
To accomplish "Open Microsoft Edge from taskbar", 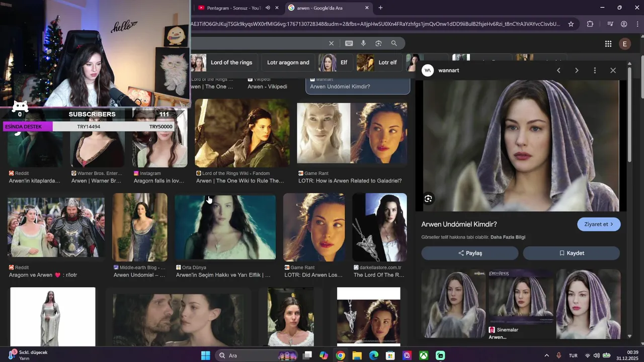I will coord(373,355).
